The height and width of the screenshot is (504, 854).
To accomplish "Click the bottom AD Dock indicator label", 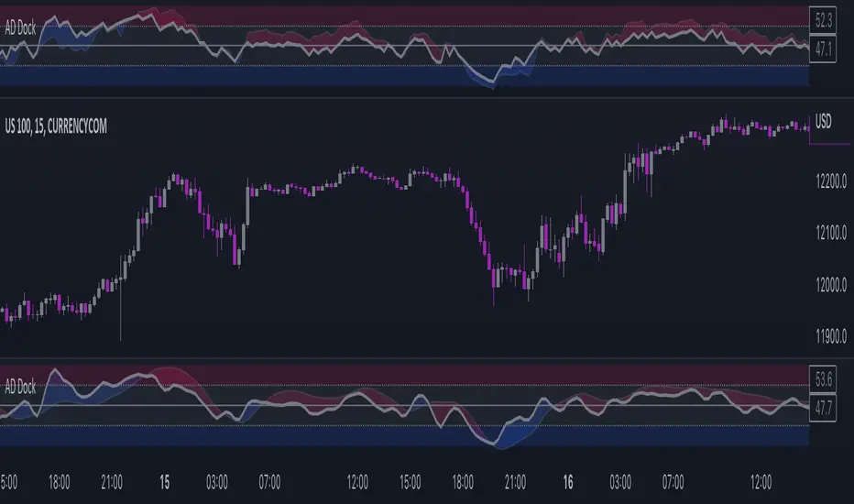I will click(x=20, y=387).
